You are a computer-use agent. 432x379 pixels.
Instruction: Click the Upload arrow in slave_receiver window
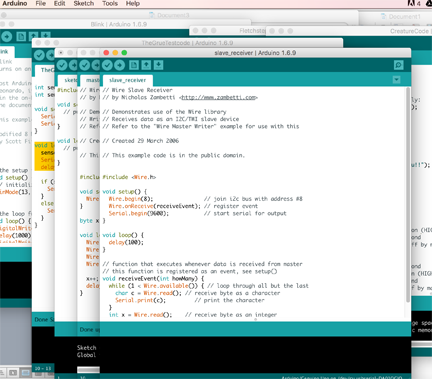point(119,65)
